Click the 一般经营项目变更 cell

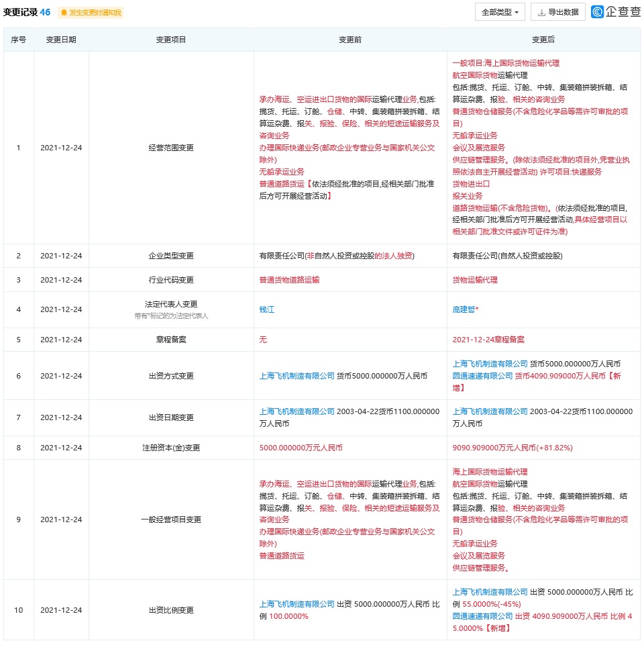(171, 520)
